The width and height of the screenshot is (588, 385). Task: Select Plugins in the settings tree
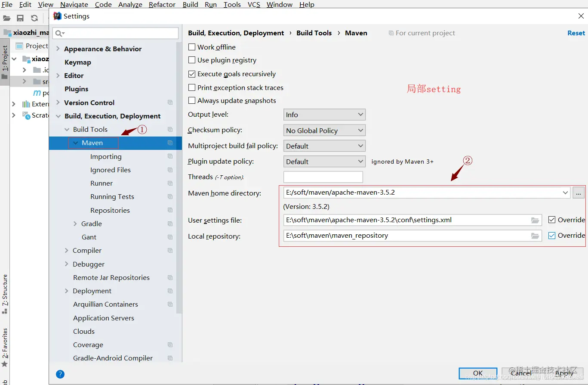(x=76, y=89)
